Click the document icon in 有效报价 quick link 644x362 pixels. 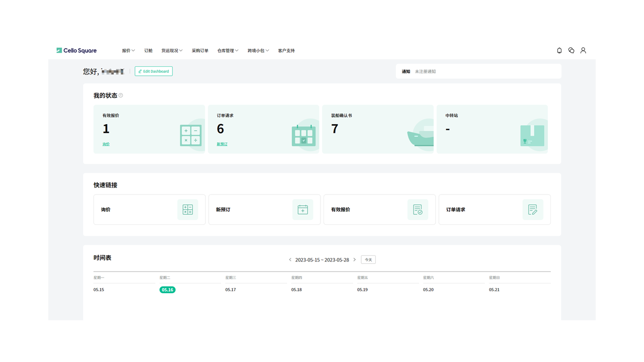pos(418,209)
